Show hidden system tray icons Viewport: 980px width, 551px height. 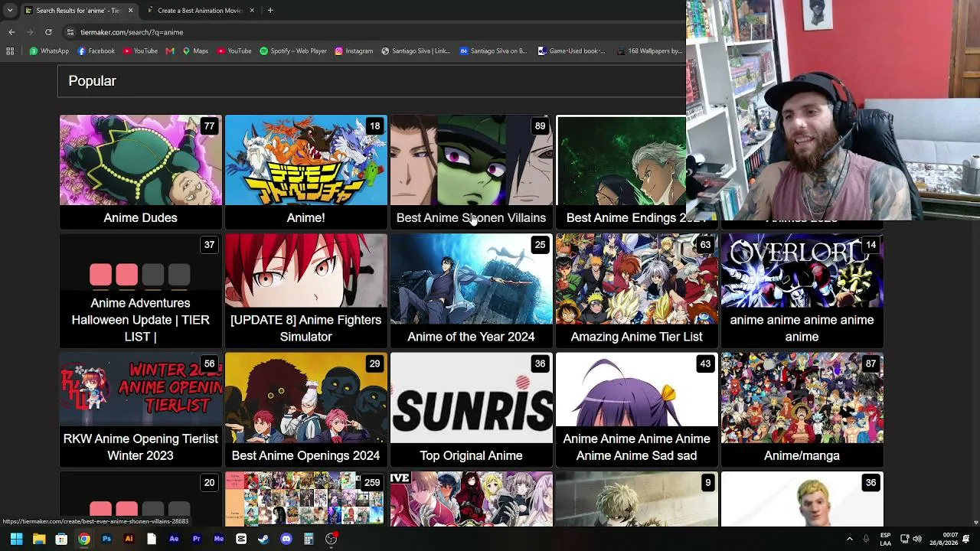(x=849, y=539)
